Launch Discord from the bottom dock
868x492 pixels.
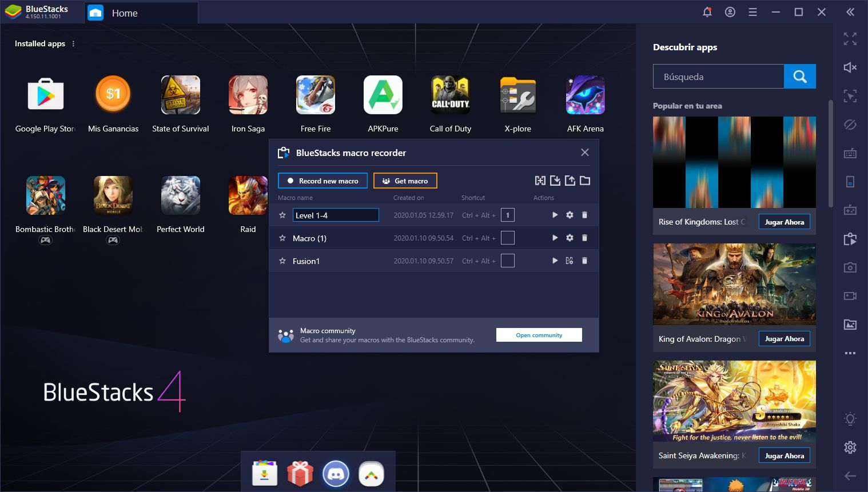pyautogui.click(x=336, y=474)
